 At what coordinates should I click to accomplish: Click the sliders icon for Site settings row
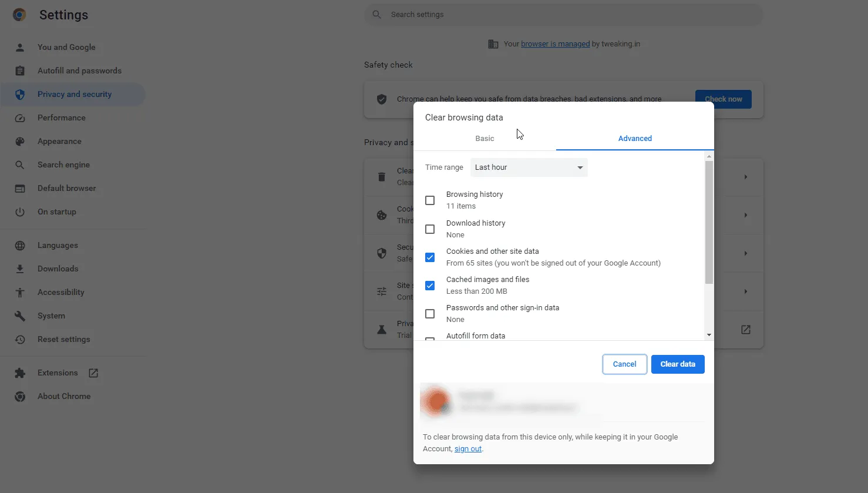coord(382,291)
